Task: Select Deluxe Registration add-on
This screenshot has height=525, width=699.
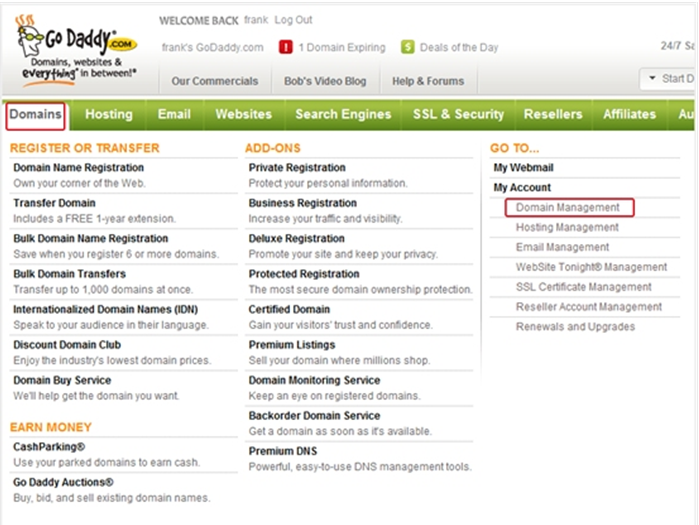Action: pyautogui.click(x=296, y=238)
